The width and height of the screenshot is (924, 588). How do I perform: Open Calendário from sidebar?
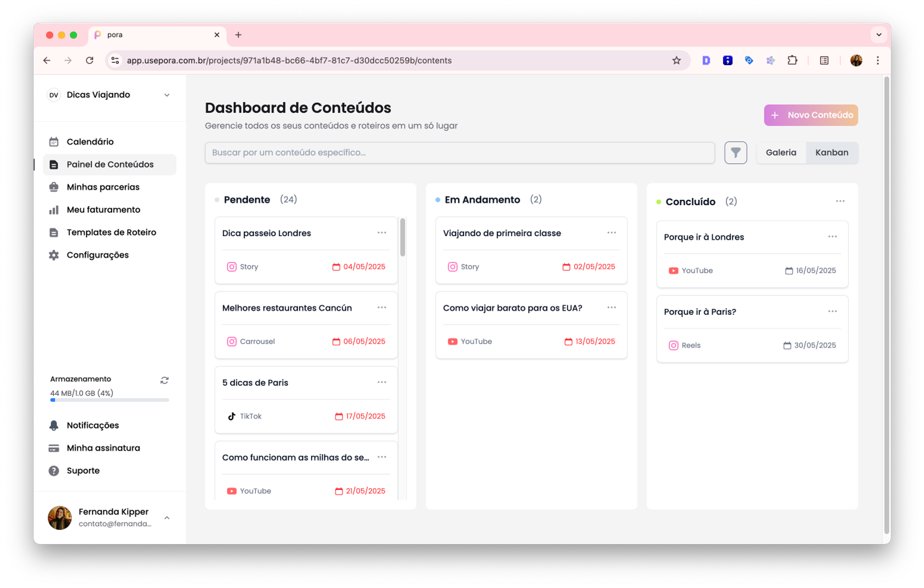[90, 142]
